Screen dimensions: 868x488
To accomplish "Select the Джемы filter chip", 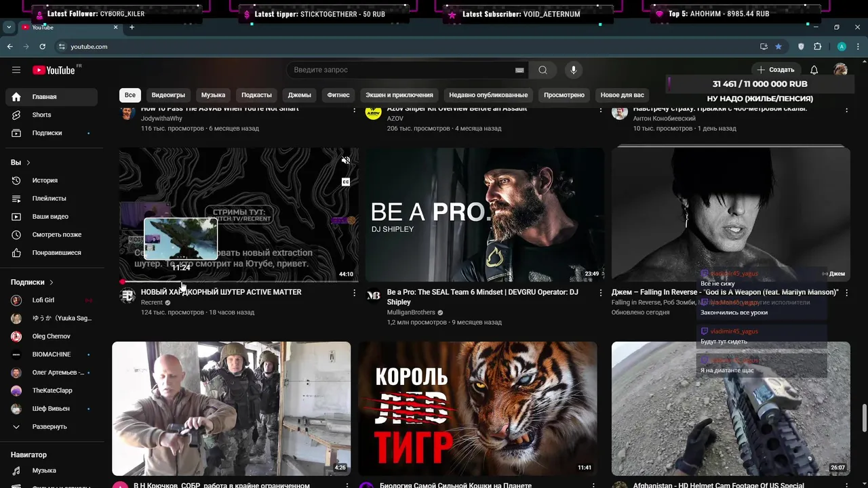I will point(299,95).
